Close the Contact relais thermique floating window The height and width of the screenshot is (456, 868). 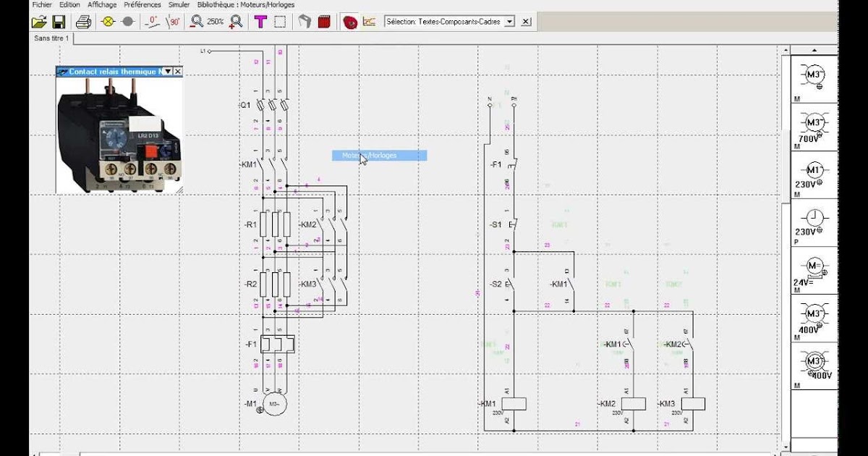click(x=178, y=72)
